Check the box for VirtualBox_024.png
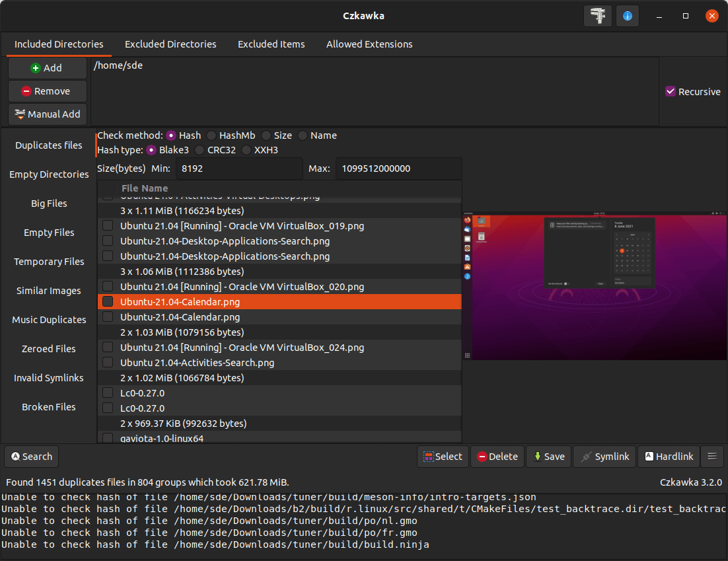The width and height of the screenshot is (728, 561). coord(108,348)
